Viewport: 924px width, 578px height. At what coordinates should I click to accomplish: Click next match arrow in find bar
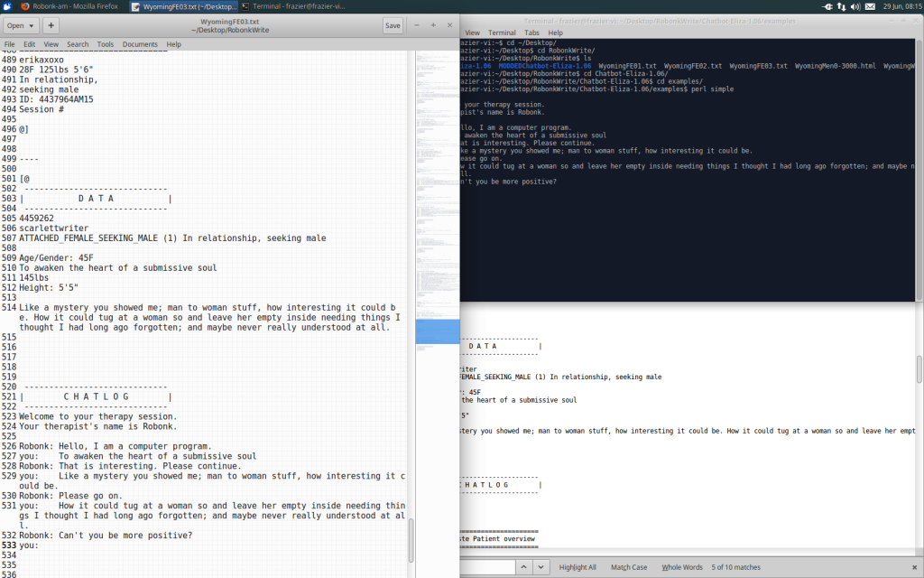point(541,567)
